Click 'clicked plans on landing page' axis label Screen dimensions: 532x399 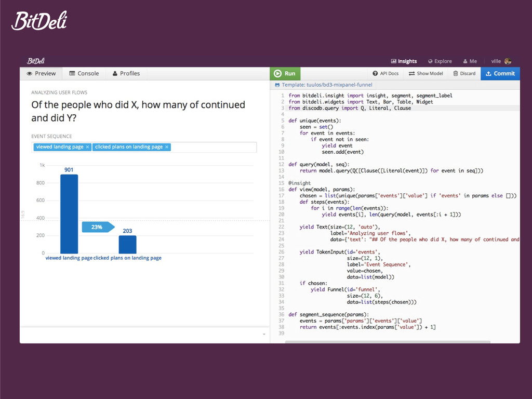(x=128, y=258)
